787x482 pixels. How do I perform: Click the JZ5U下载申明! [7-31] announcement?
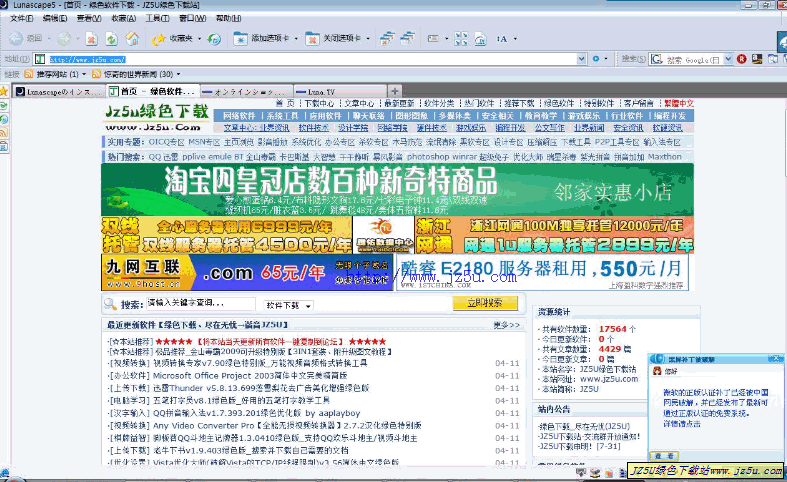(x=580, y=446)
